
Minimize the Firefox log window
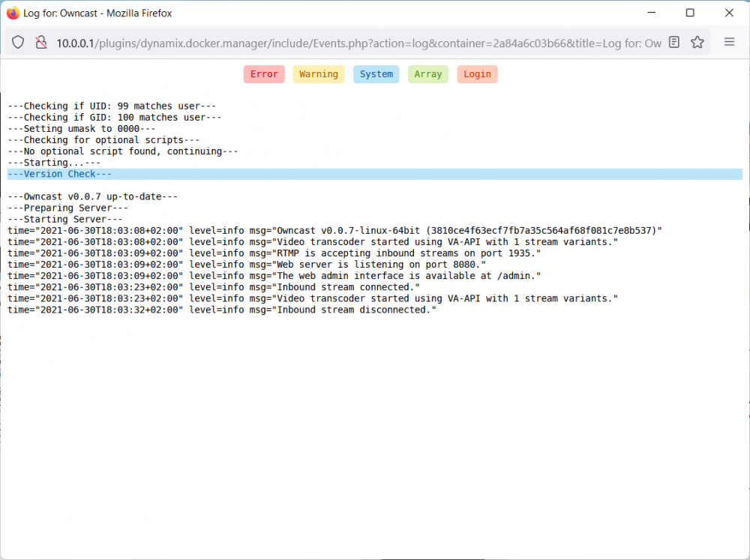coord(652,13)
